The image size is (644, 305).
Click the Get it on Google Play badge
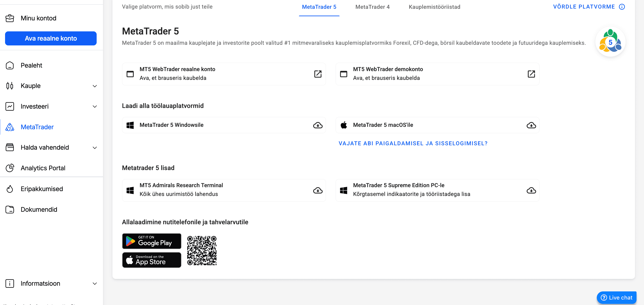pos(152,241)
